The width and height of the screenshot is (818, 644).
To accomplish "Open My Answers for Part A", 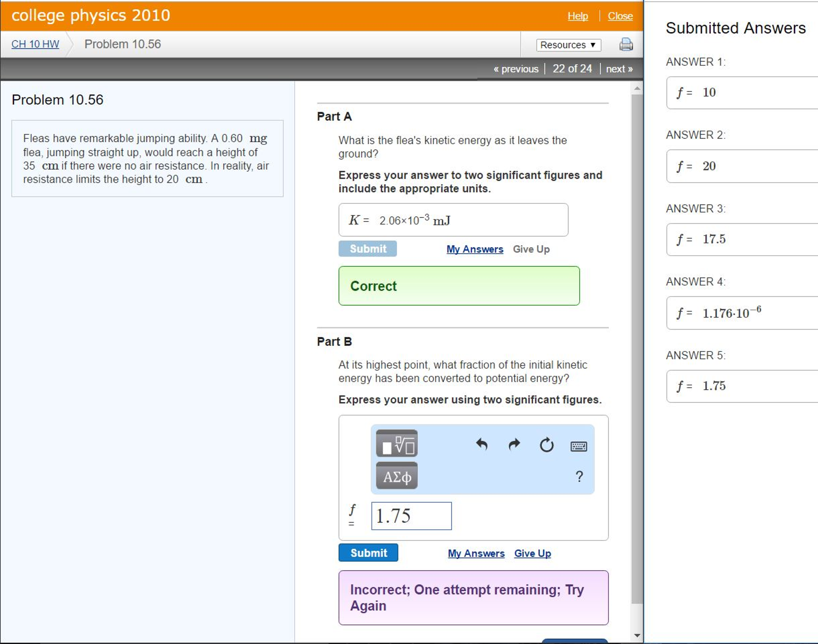I will (475, 249).
